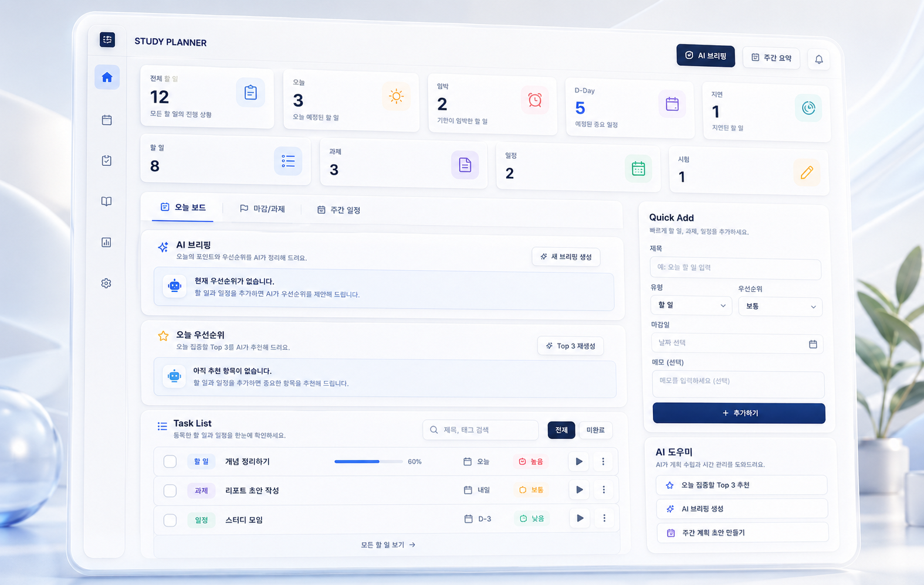Viewport: 924px width, 585px height.
Task: Switch to the 마감/과제 tab
Action: tap(262, 209)
